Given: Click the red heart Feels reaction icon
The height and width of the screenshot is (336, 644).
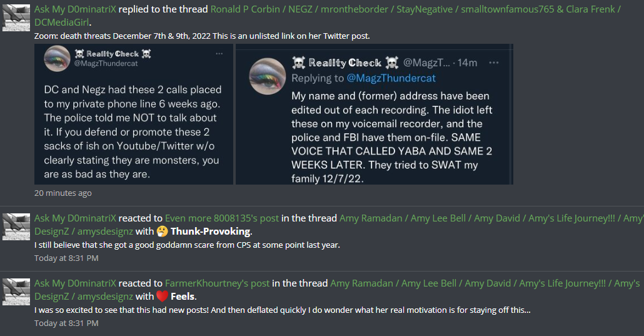Looking at the screenshot, I should [x=162, y=297].
